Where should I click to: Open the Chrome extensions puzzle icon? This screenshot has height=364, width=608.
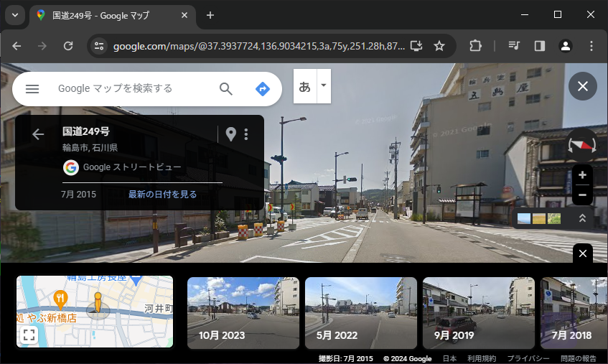(x=475, y=46)
